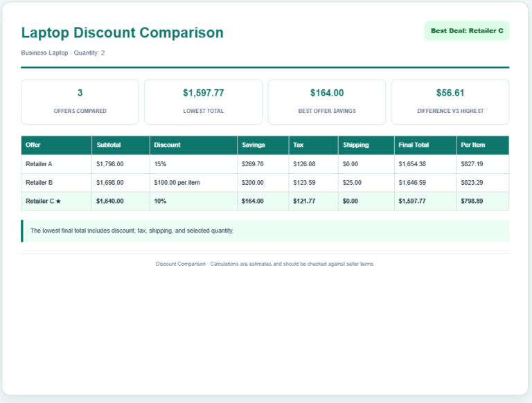Click the Savings column header
This screenshot has height=403, width=532.
click(263, 145)
